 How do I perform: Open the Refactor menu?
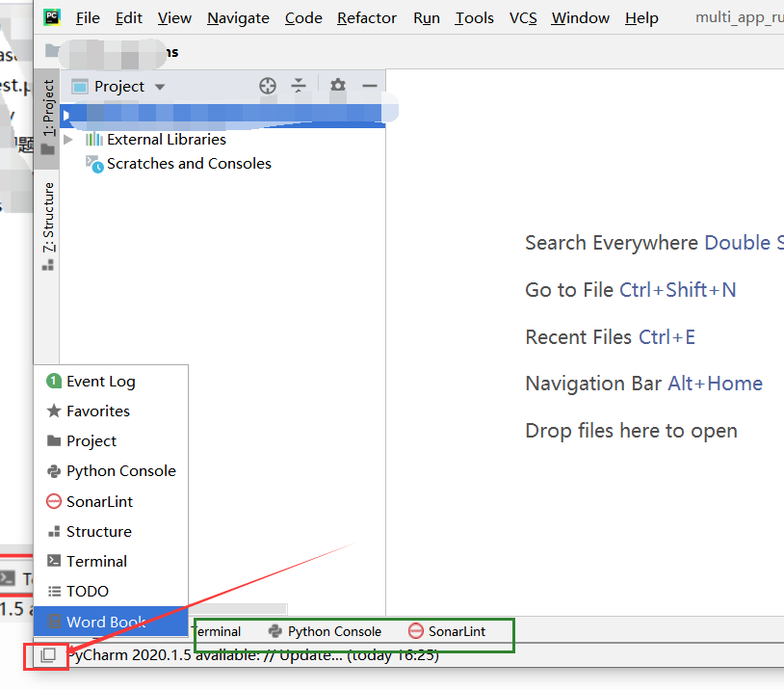coord(367,18)
